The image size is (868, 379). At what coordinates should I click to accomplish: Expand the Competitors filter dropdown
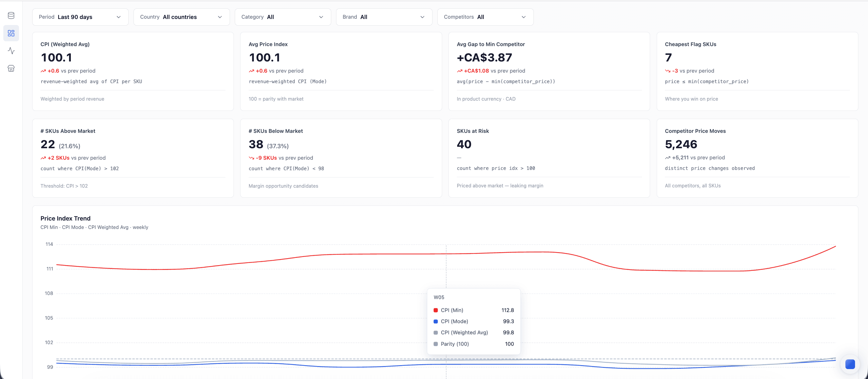pyautogui.click(x=485, y=17)
